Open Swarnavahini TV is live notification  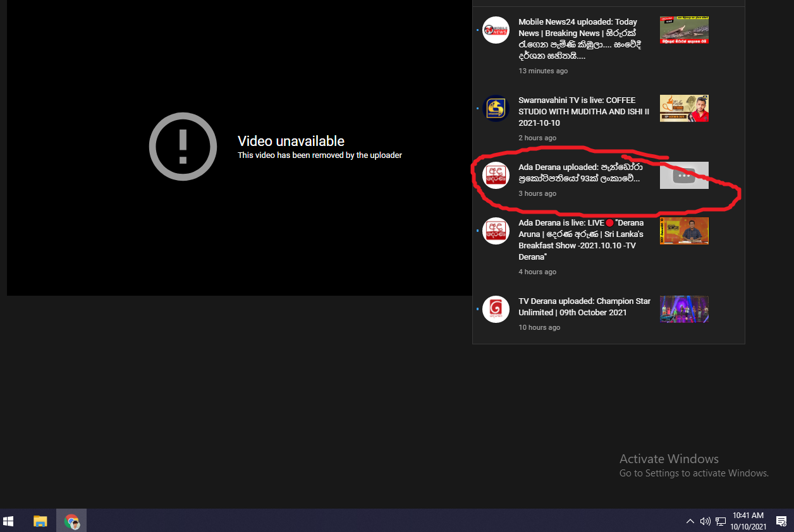[x=584, y=111]
